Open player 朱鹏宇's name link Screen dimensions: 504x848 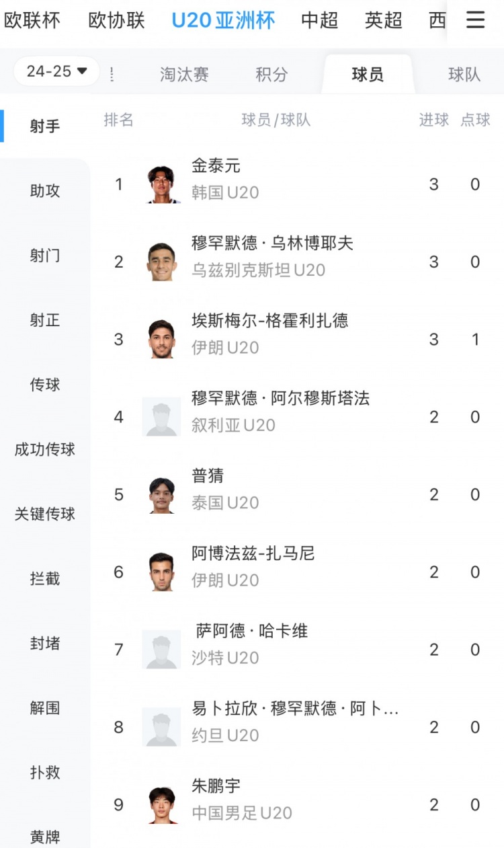pyautogui.click(x=216, y=785)
